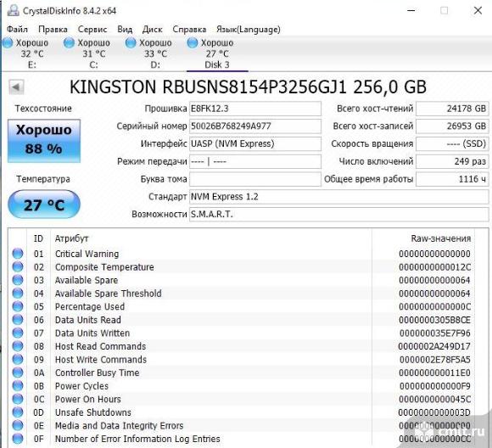Click the CrystalDiskInfo app icon in title bar
Screen dimensions: 492x448
click(x=14, y=10)
